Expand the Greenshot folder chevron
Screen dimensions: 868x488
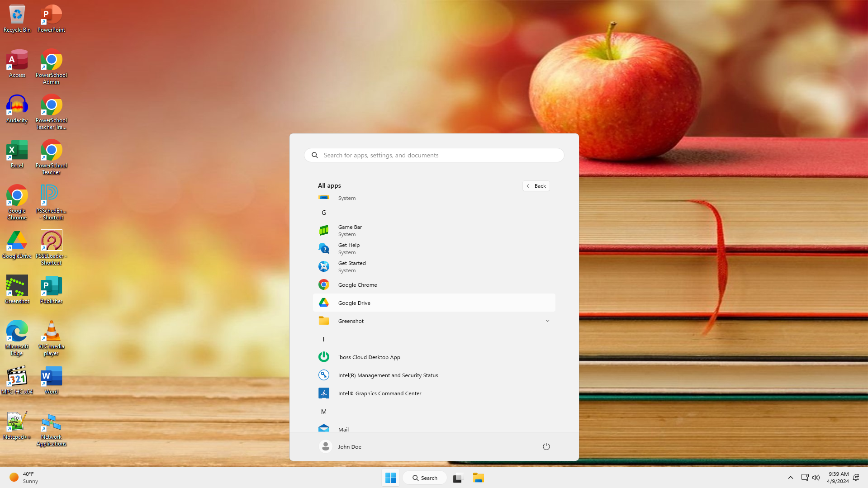547,321
